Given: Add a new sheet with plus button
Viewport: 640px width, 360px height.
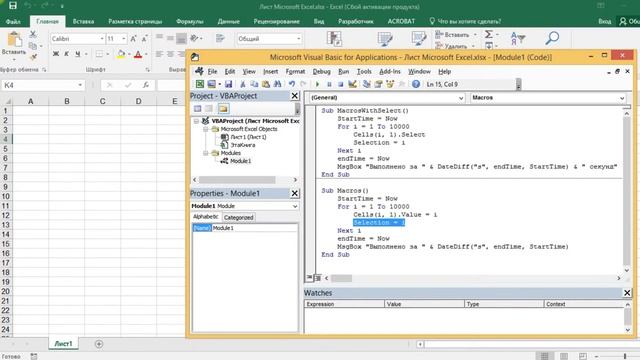Looking at the screenshot, I should click(x=99, y=344).
